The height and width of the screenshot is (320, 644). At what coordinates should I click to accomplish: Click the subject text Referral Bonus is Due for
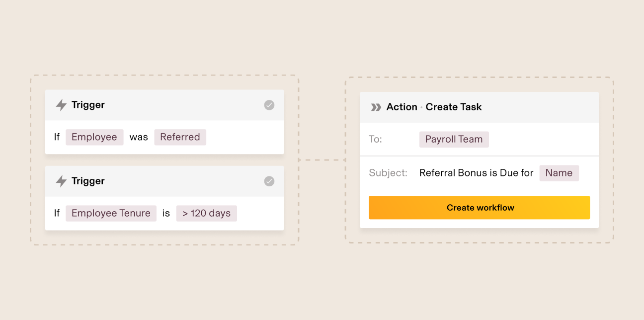[x=476, y=173]
